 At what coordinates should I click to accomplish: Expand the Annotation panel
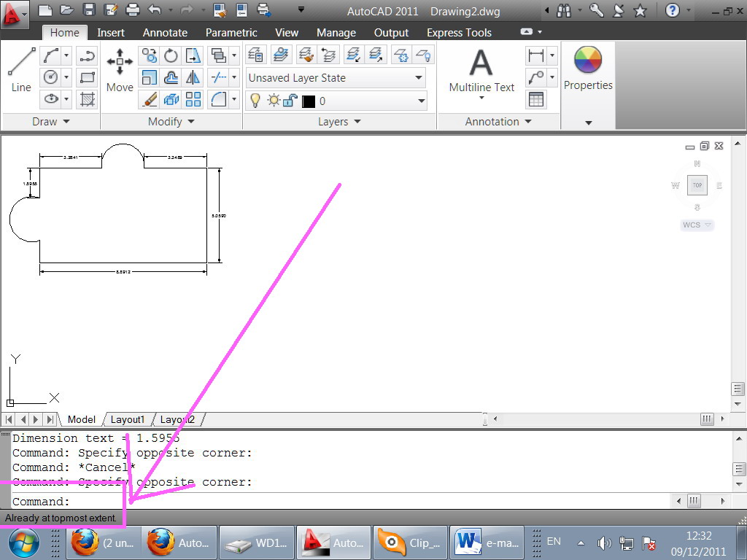coord(498,122)
